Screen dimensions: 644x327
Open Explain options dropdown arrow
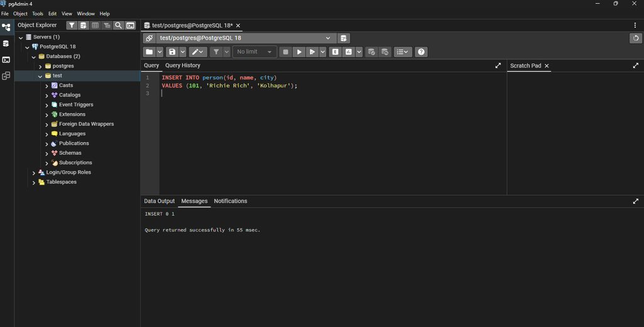[359, 52]
